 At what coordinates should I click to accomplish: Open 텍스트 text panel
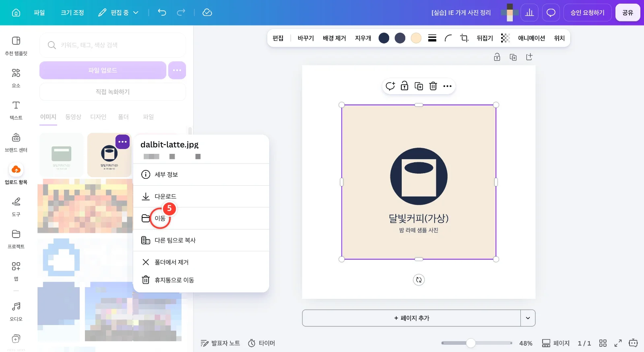click(16, 110)
